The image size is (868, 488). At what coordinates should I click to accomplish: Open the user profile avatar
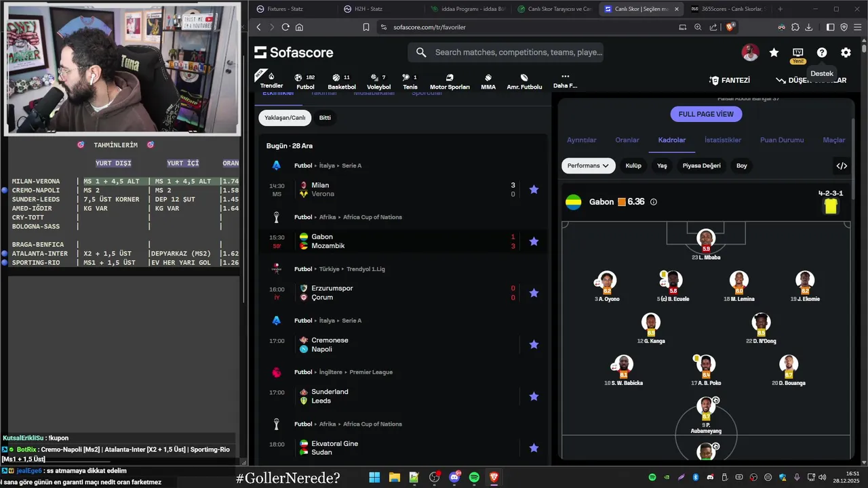[x=750, y=52]
